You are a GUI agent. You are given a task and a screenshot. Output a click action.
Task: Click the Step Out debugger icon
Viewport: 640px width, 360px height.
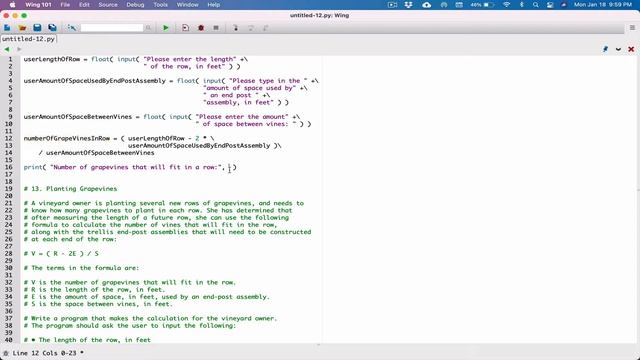point(265,28)
